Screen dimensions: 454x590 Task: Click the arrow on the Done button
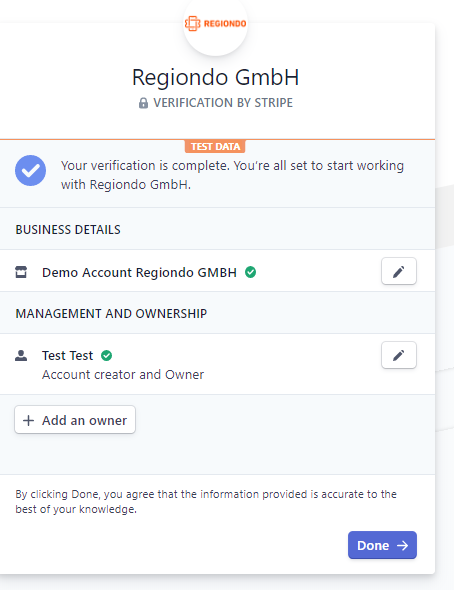(x=402, y=546)
